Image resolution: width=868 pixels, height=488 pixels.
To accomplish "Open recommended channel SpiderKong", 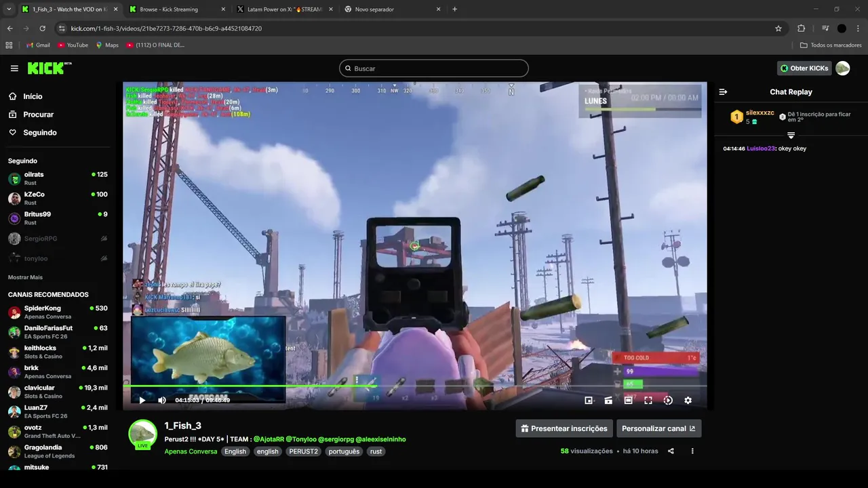I will click(58, 312).
